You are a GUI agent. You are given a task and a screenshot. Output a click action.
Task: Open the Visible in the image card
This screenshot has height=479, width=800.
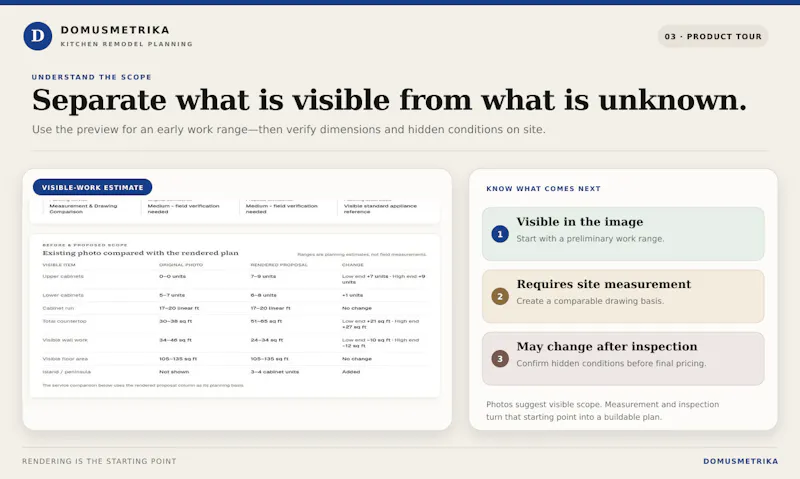[623, 234]
